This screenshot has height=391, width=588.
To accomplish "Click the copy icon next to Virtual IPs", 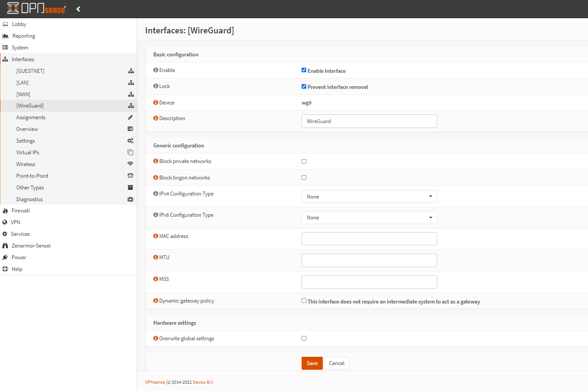I will pyautogui.click(x=130, y=152).
